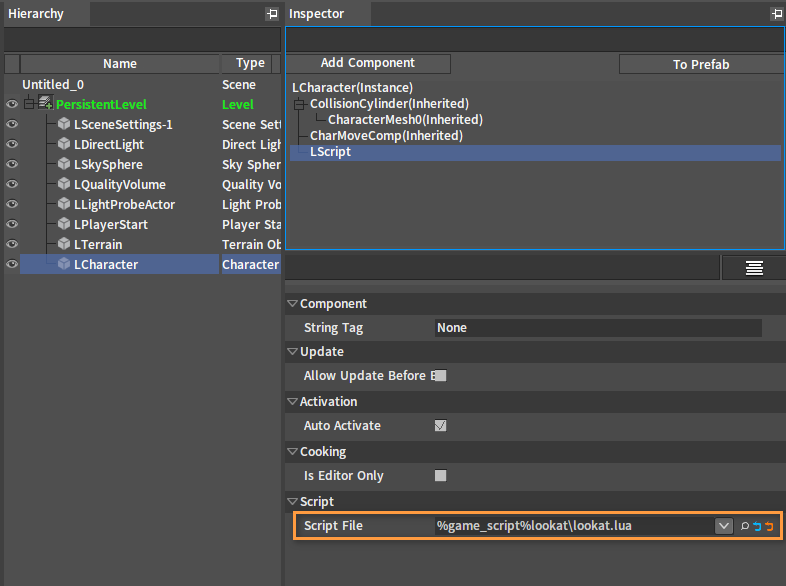Collapse the PersistentLevel tree node

coord(29,104)
